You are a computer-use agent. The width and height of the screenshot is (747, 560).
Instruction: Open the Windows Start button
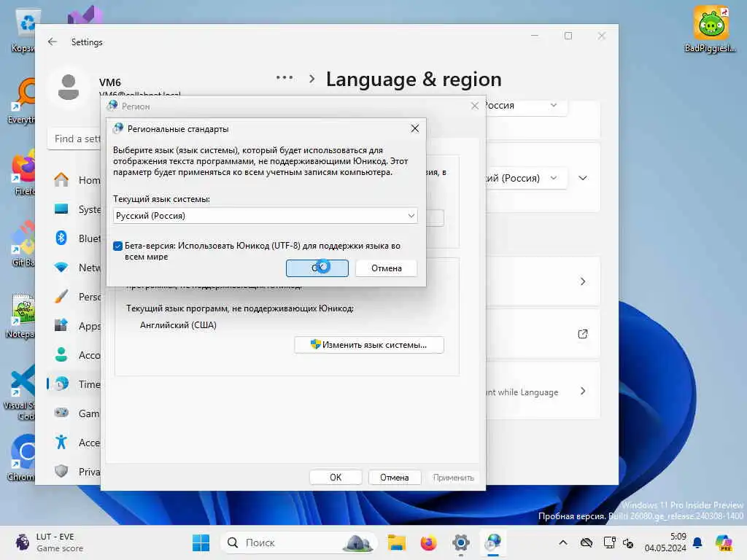(x=201, y=542)
